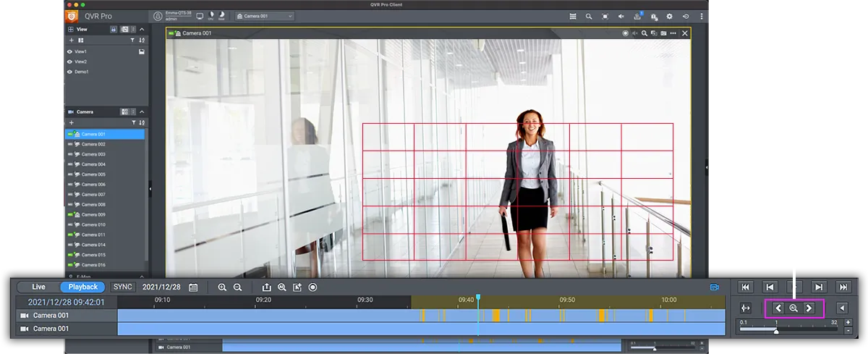This screenshot has height=354, width=868.
Task: Toggle visibility eye for Demo1
Action: coord(70,72)
